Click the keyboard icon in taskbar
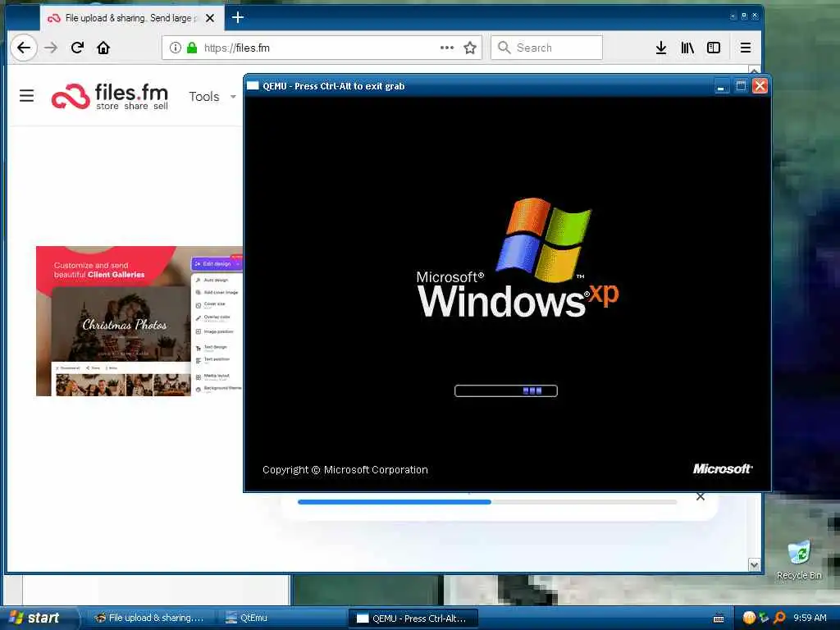 point(719,619)
